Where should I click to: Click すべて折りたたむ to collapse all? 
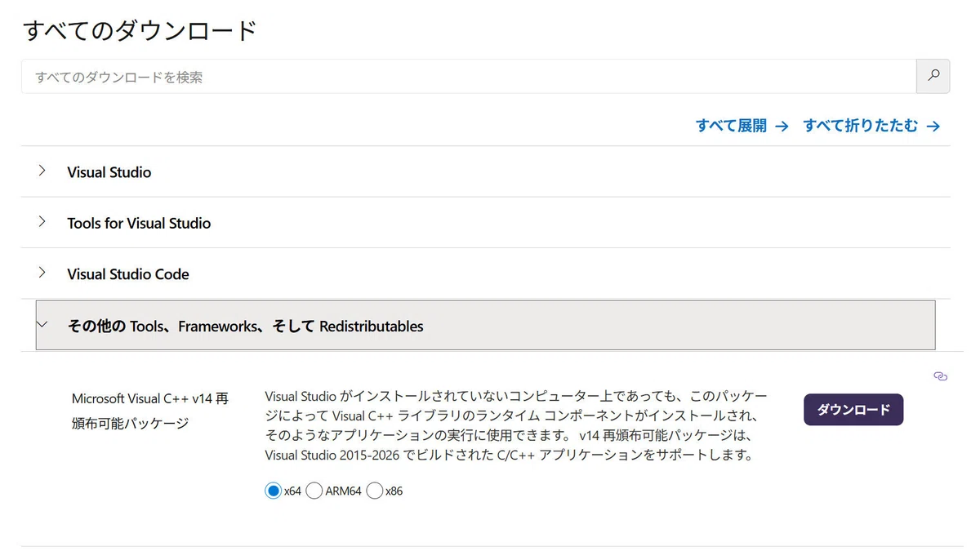tap(871, 126)
